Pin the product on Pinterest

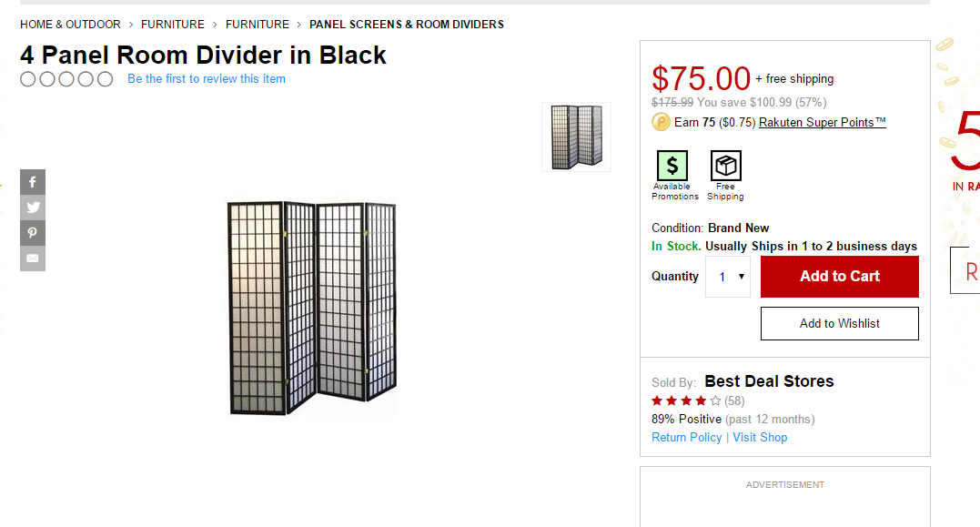pos(33,233)
